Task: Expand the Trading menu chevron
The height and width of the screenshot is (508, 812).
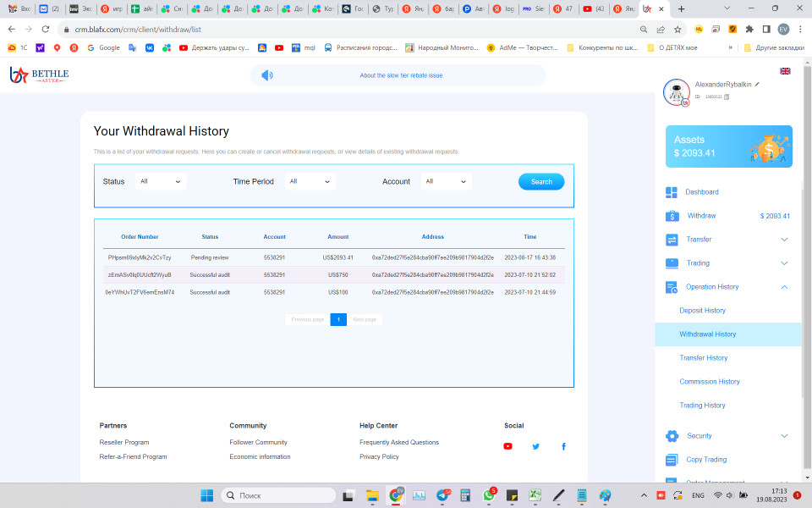Action: pyautogui.click(x=784, y=263)
